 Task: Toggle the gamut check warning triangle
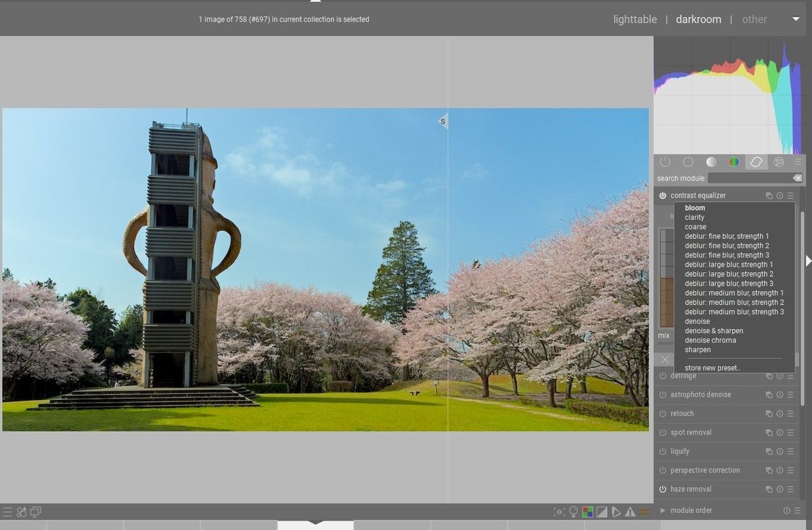630,512
